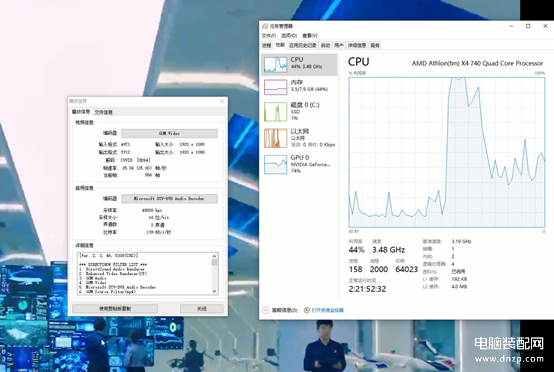The image size is (554, 372).
Task: Open the View (查看) menu
Action: click(310, 36)
